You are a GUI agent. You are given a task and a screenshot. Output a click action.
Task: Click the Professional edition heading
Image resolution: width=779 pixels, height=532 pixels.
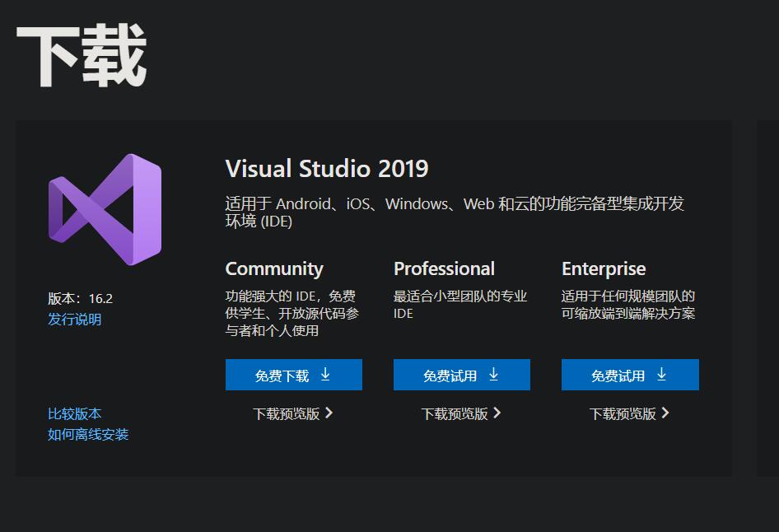[444, 268]
